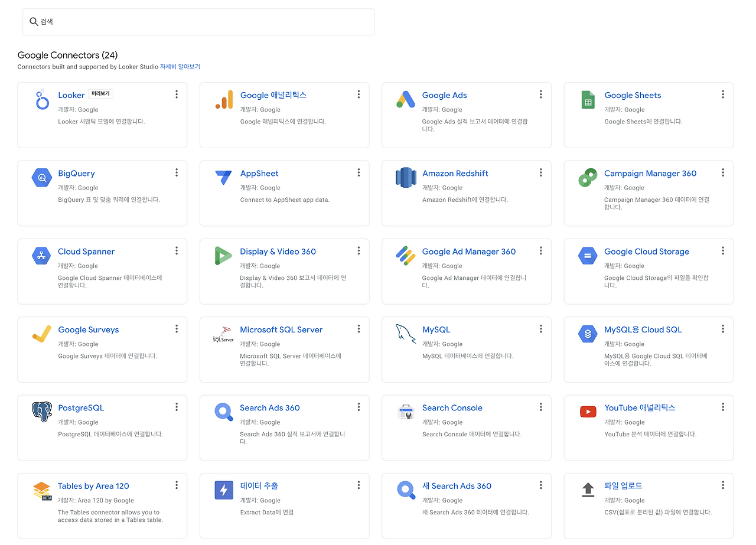Screen dimensions: 756x545
Task: Click the MySQL dolphin icon
Action: (x=406, y=334)
